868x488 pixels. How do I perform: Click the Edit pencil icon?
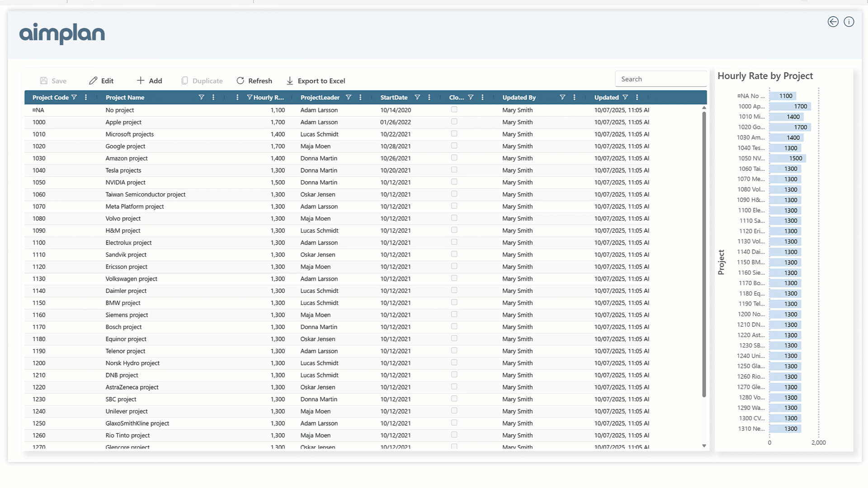(x=93, y=80)
